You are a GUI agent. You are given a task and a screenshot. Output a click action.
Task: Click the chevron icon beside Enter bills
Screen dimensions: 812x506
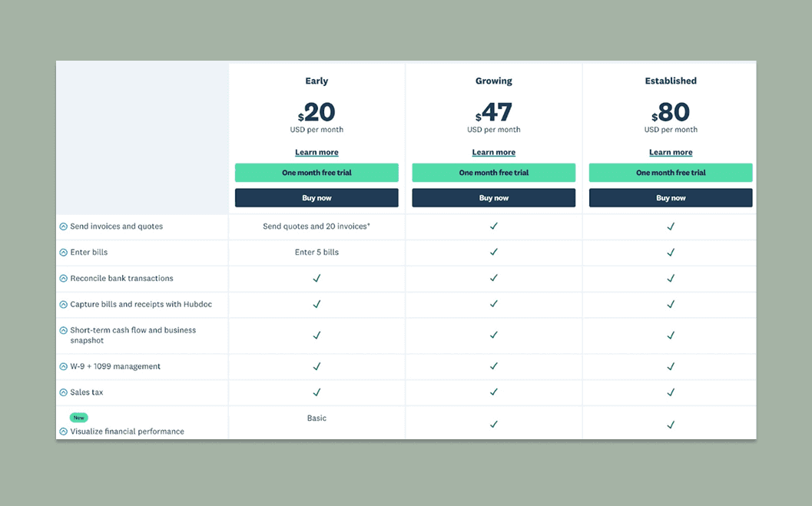pos(64,252)
